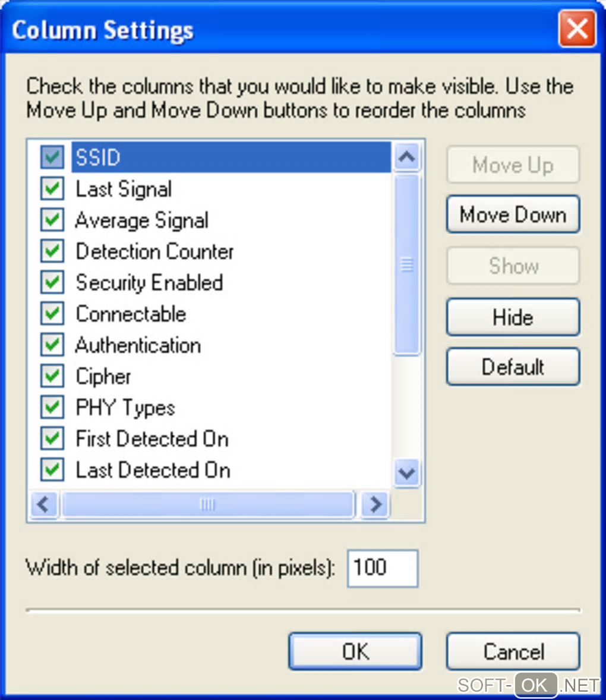Reset columns with Default button

coord(513,367)
